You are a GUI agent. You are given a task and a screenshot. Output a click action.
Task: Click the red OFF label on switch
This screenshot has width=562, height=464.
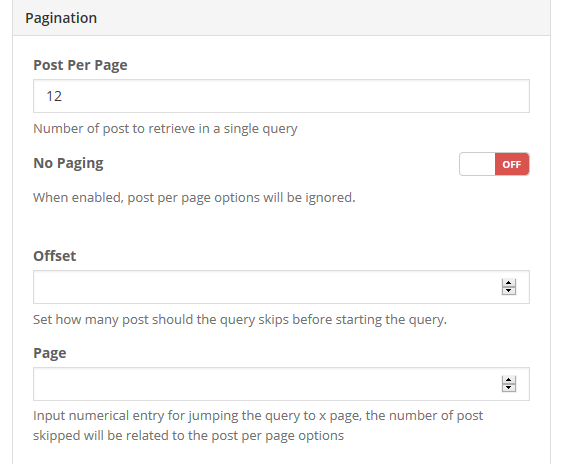click(511, 164)
